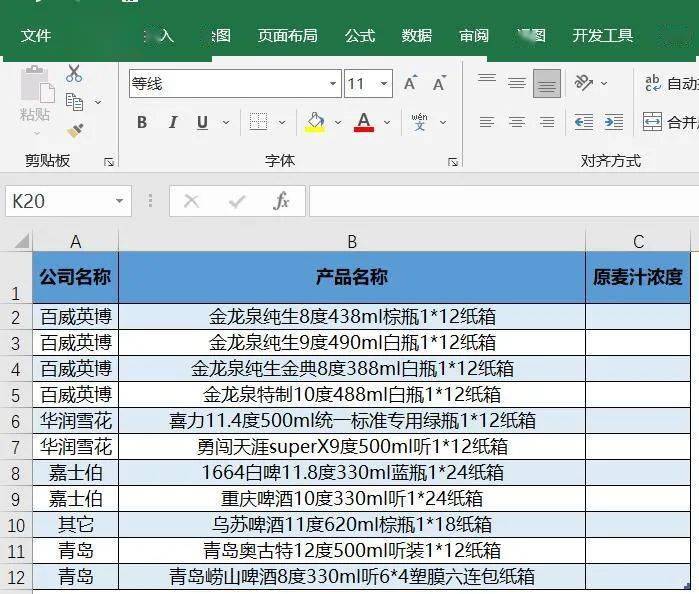Increase font size with larger A

(410, 83)
